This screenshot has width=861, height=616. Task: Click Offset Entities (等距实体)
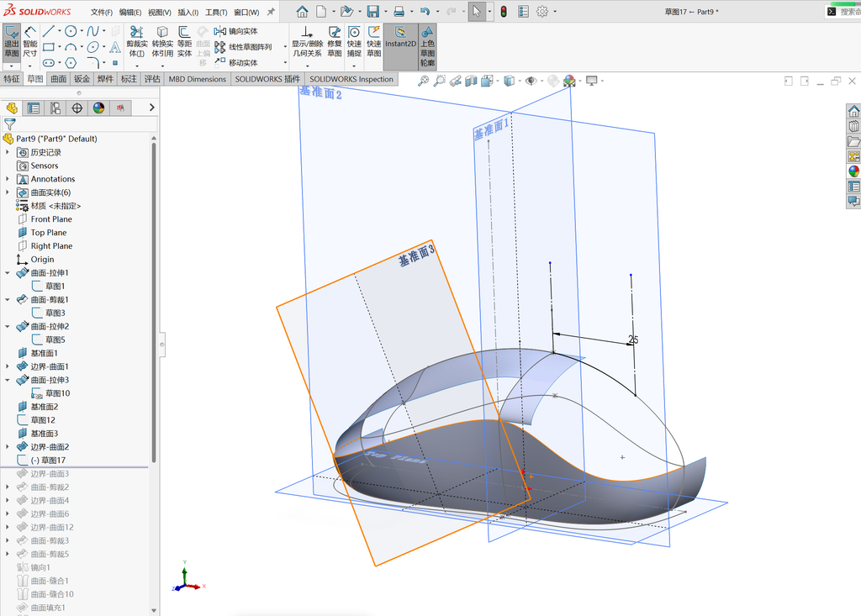184,42
